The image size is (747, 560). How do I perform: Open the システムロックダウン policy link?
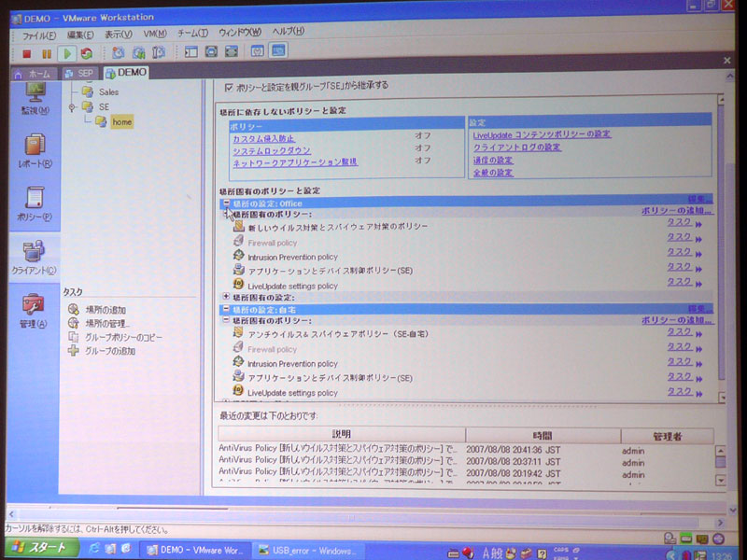272,150
